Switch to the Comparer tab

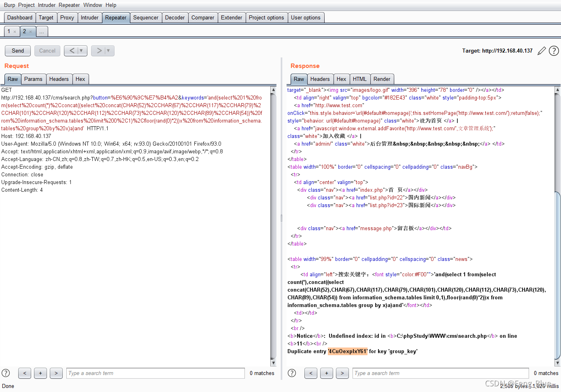[x=203, y=17]
